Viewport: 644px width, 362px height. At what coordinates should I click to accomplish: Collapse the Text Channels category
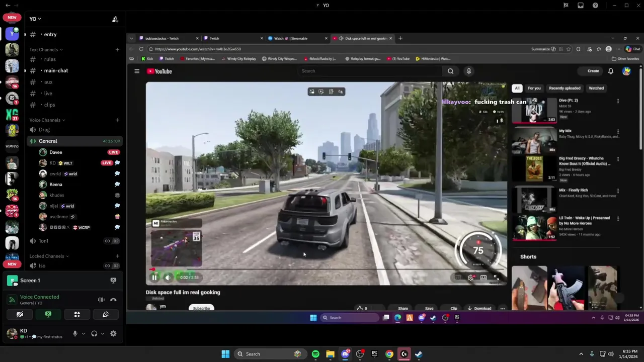[46, 50]
